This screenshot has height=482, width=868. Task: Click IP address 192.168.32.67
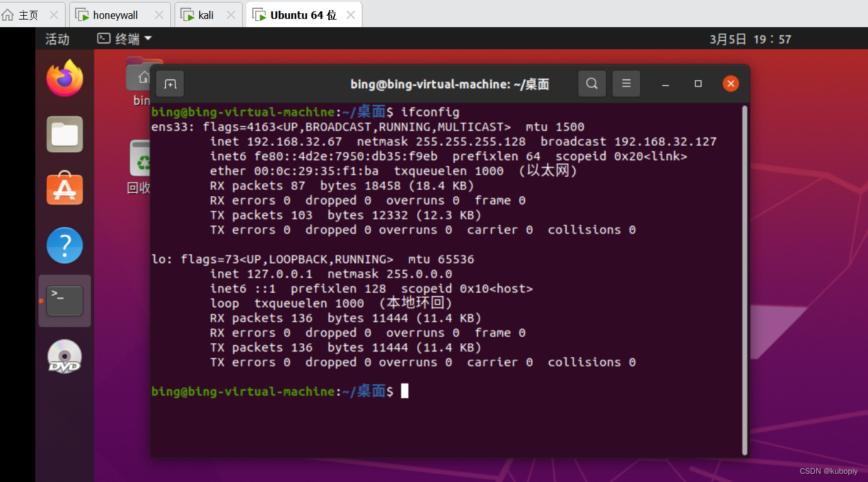pos(294,142)
